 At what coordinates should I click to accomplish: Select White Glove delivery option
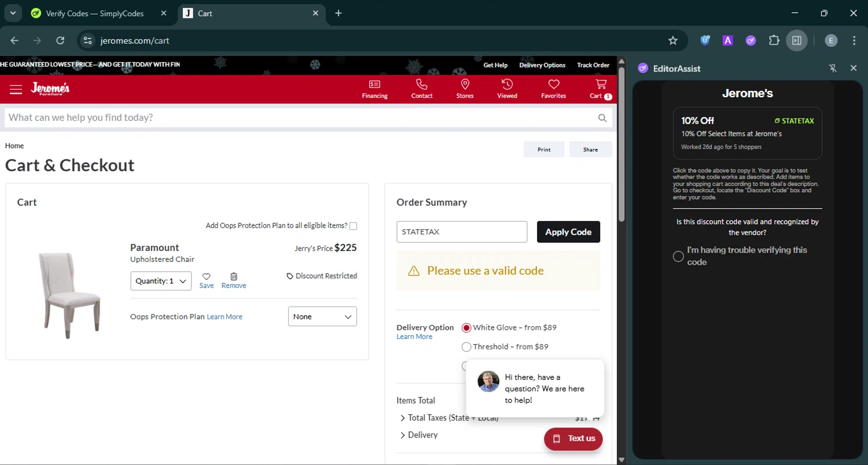tap(466, 328)
